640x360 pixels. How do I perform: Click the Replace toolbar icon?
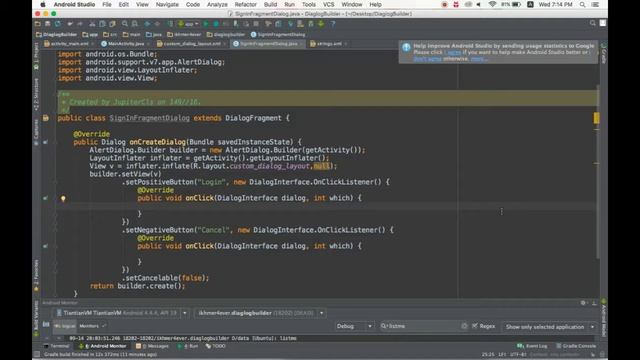tap(135, 24)
